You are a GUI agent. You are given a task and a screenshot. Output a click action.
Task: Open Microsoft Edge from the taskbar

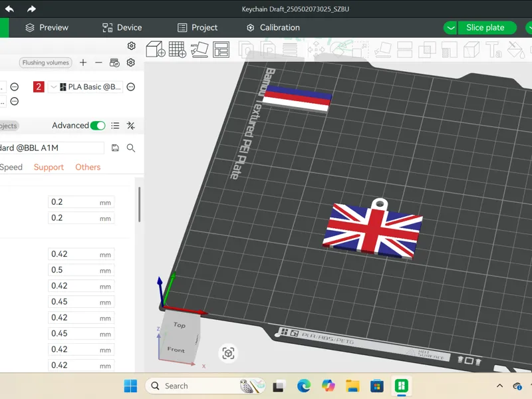point(304,386)
